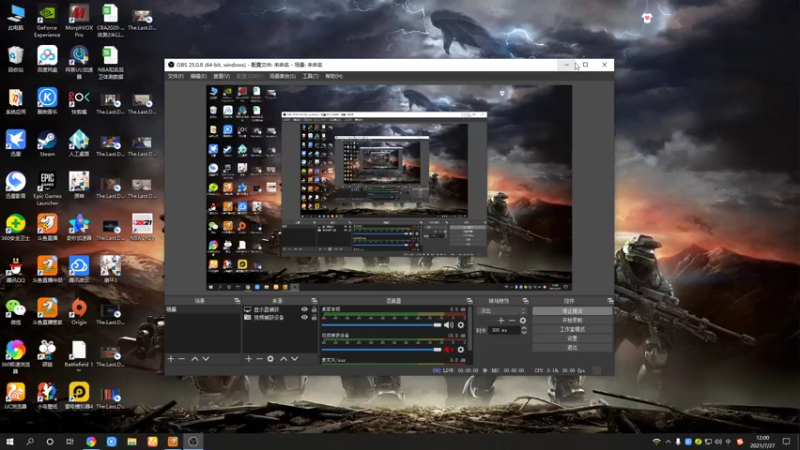
Task: Toggle visibility eye for the video capture device source
Action: [x=305, y=317]
